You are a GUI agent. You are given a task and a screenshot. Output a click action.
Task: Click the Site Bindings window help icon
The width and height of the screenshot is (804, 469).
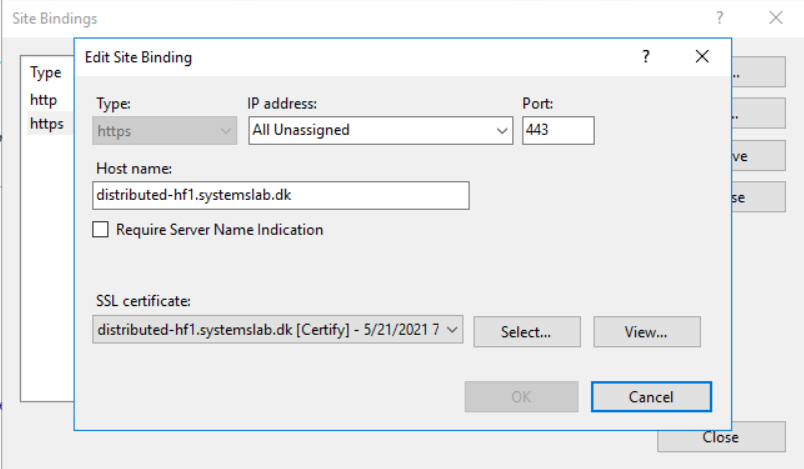718,18
